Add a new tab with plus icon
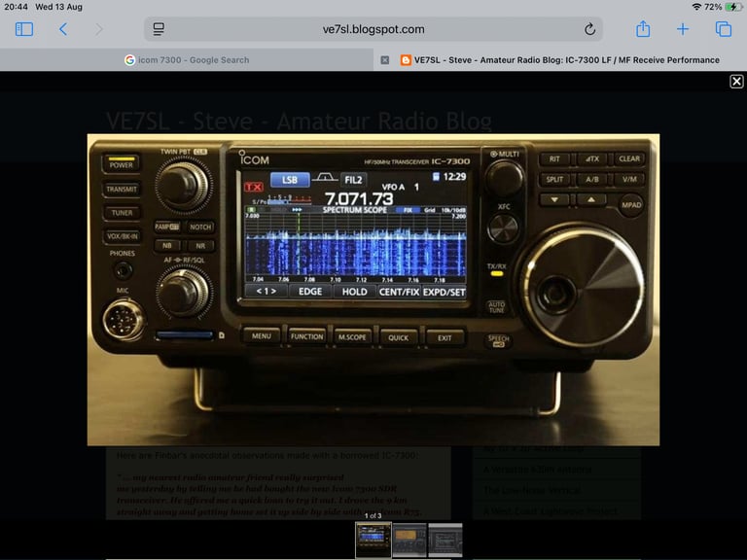This screenshot has width=747, height=560. pos(683,29)
